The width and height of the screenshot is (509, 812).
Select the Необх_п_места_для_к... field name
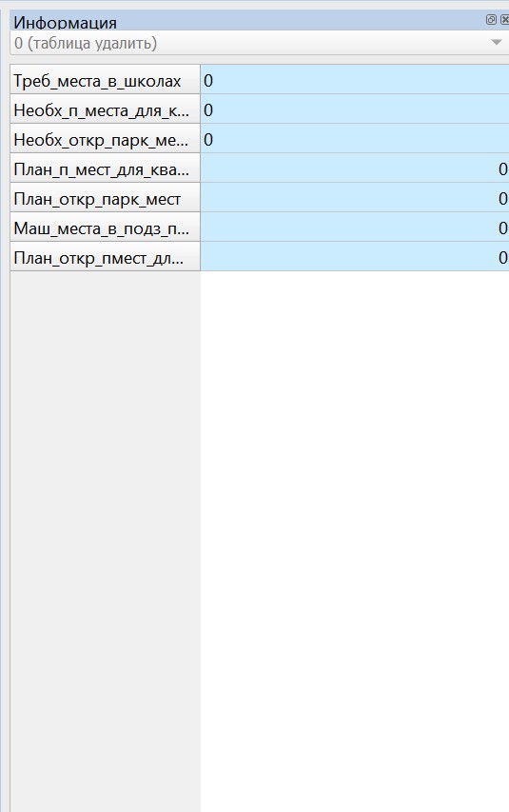point(105,109)
